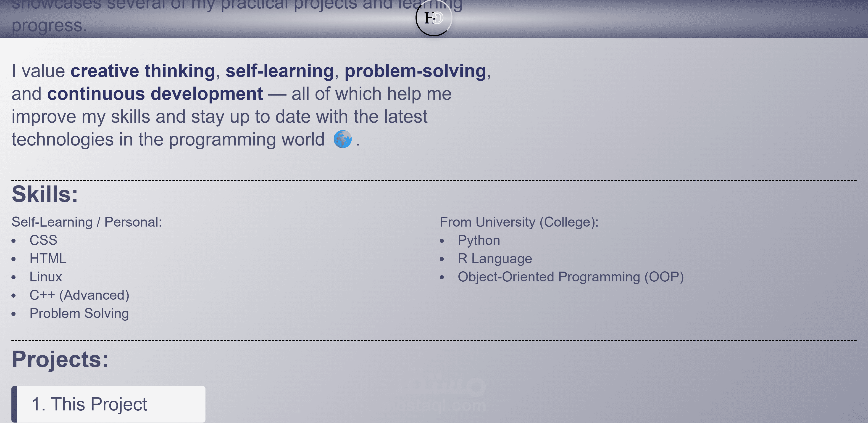The height and width of the screenshot is (423, 868).
Task: Click the bold 'problem-solving' text
Action: tap(415, 71)
